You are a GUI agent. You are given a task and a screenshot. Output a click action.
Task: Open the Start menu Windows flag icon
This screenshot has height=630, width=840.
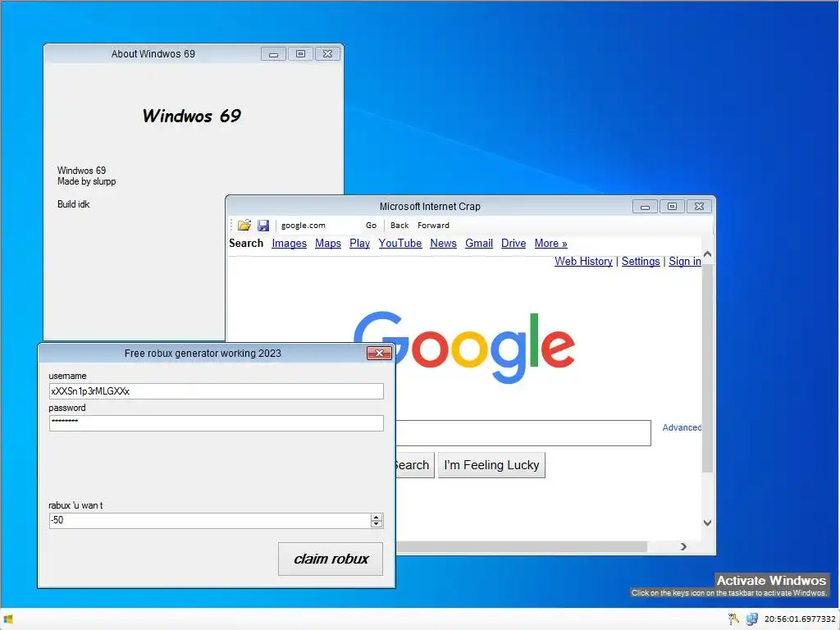click(x=8, y=619)
